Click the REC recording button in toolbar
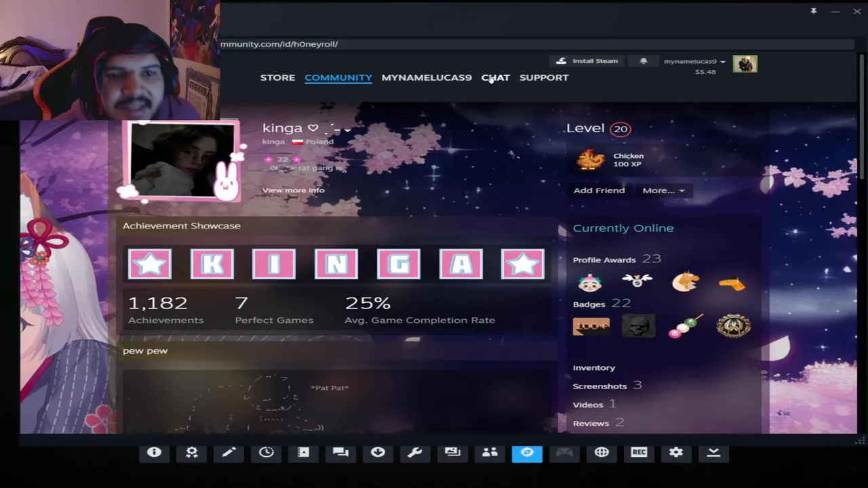The image size is (868, 488). [639, 453]
